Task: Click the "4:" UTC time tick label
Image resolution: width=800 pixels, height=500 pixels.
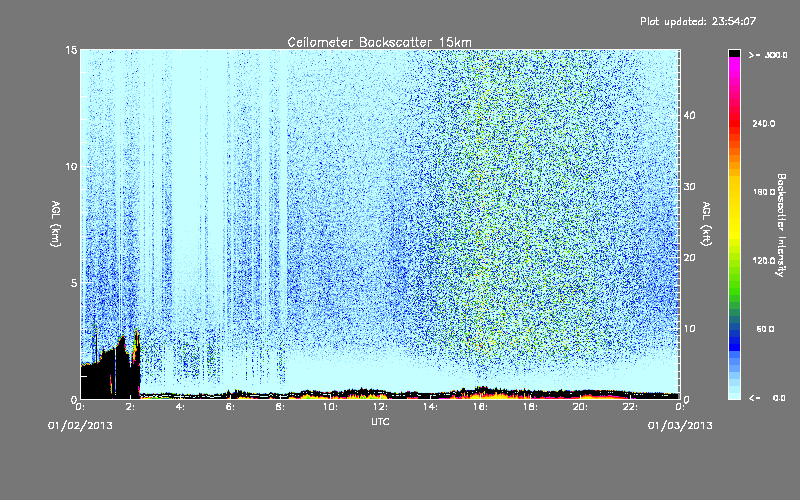Action: coord(180,407)
